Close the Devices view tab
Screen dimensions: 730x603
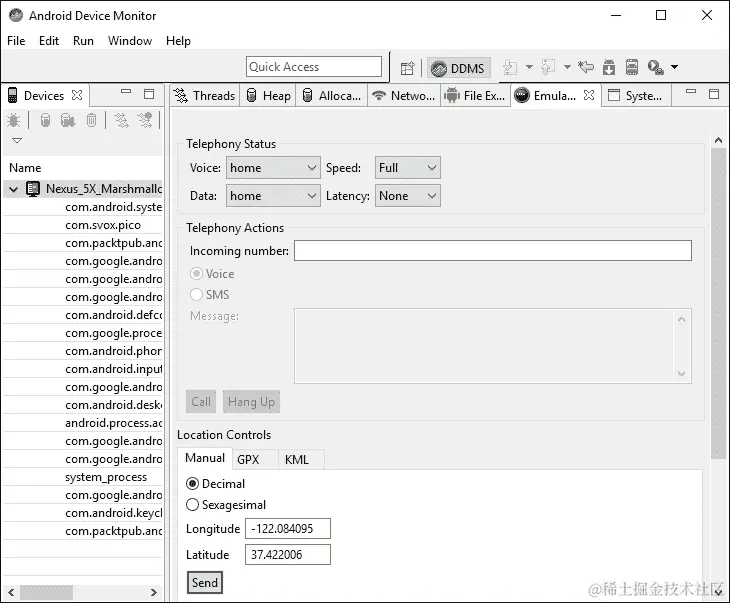pos(77,95)
